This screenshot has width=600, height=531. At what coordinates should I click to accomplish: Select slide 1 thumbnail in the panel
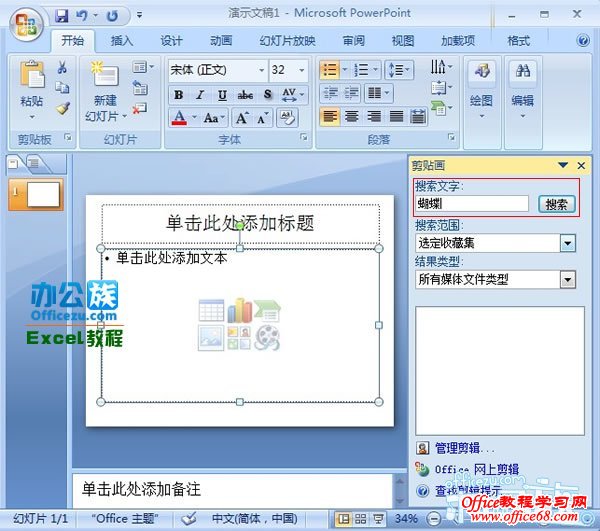point(36,195)
